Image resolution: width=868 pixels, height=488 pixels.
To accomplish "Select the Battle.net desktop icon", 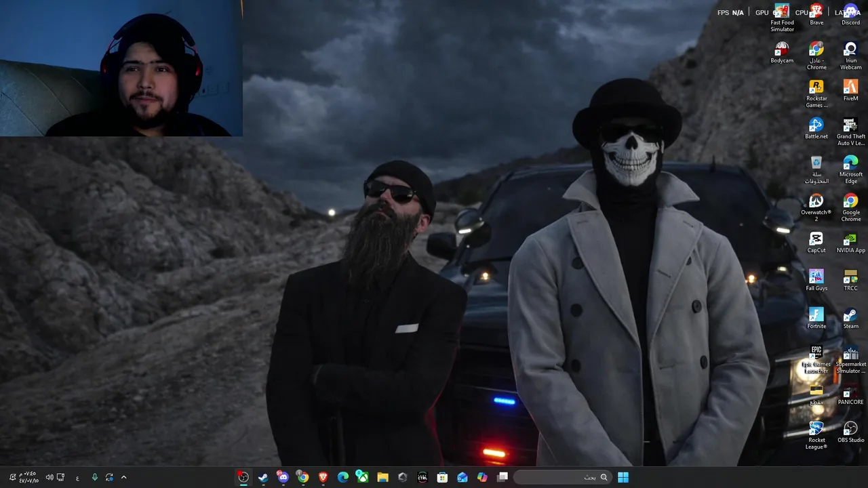I will [x=816, y=129].
